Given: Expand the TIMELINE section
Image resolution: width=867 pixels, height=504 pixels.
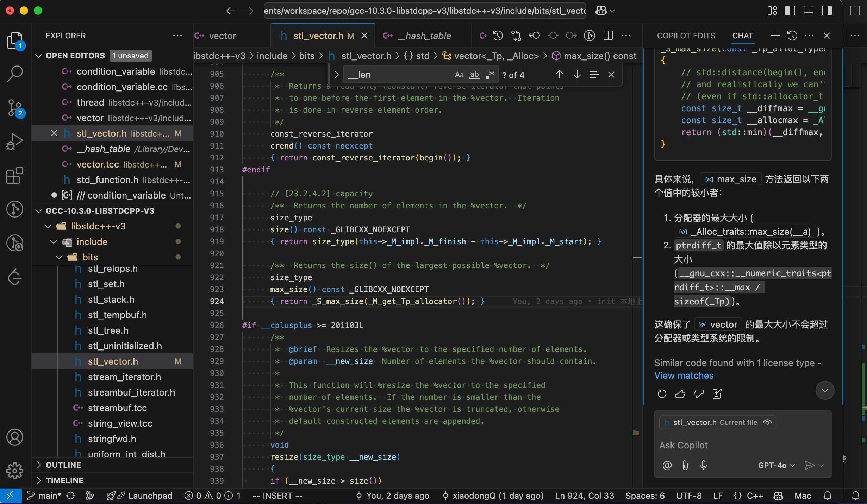Looking at the screenshot, I should [x=39, y=480].
